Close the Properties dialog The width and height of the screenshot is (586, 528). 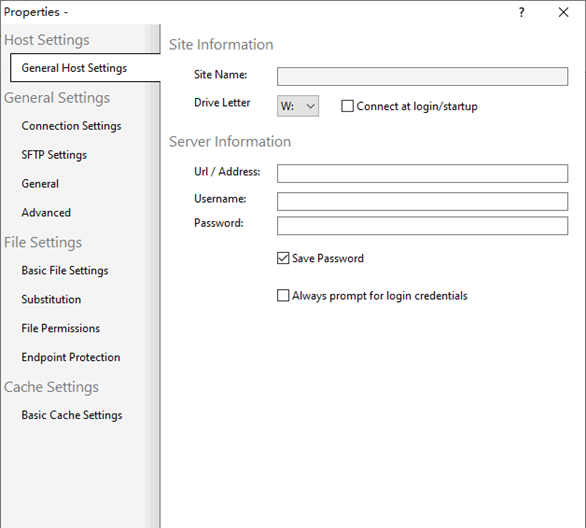coord(563,12)
